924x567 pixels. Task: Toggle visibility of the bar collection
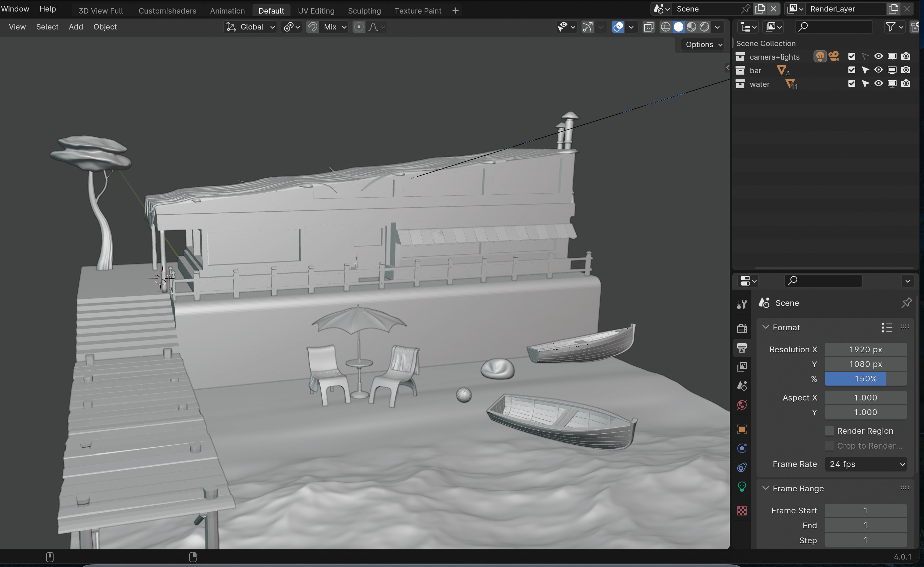pos(878,70)
